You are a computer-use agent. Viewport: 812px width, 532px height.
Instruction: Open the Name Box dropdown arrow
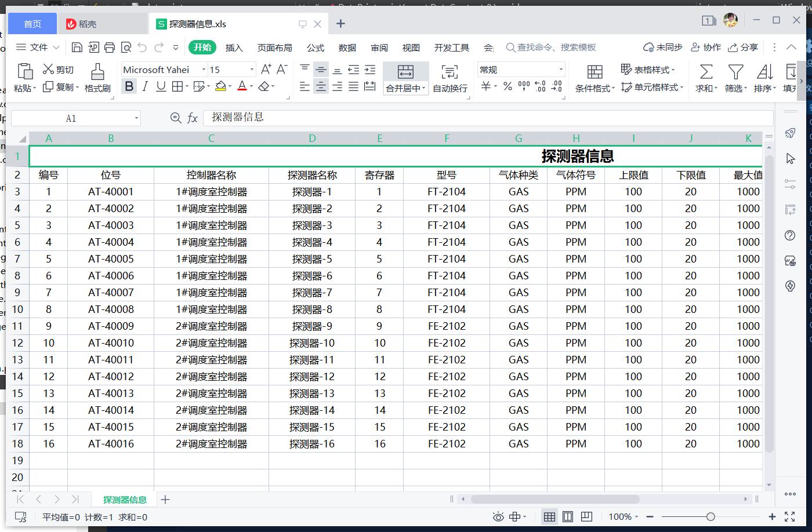(x=136, y=118)
